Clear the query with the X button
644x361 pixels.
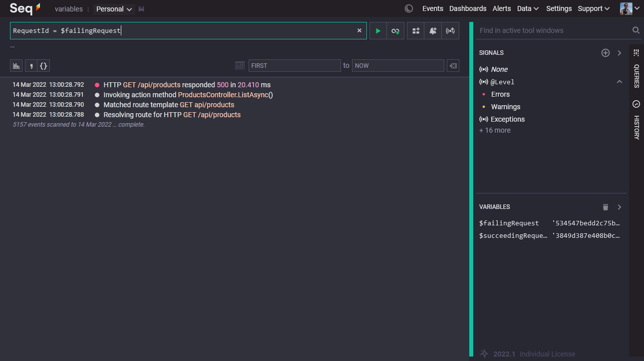[359, 30]
